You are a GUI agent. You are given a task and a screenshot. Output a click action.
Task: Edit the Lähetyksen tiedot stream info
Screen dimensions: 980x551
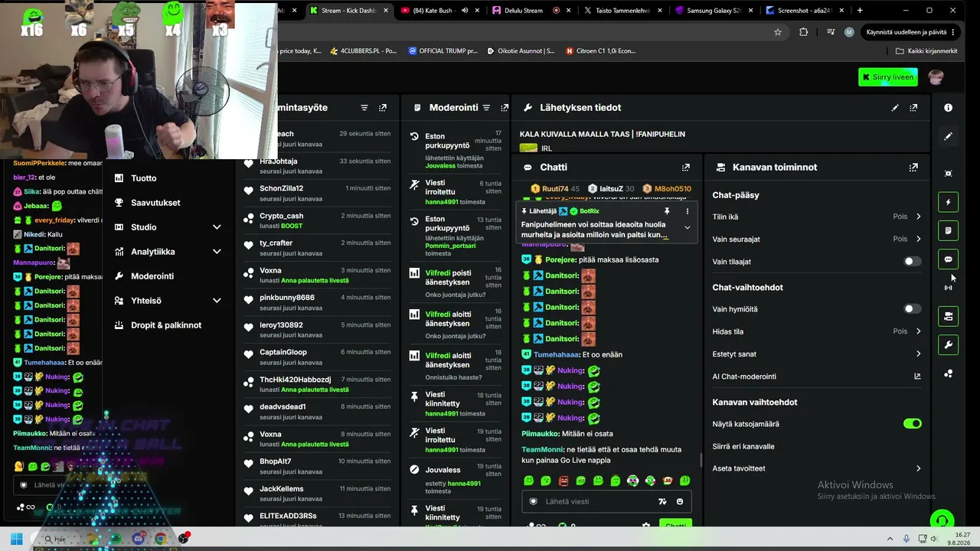[x=895, y=108]
